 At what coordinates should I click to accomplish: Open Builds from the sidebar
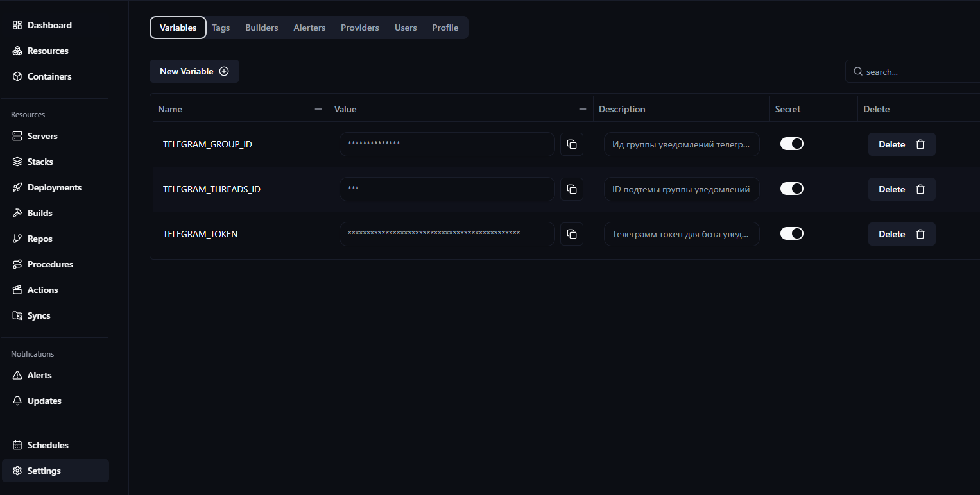point(39,213)
